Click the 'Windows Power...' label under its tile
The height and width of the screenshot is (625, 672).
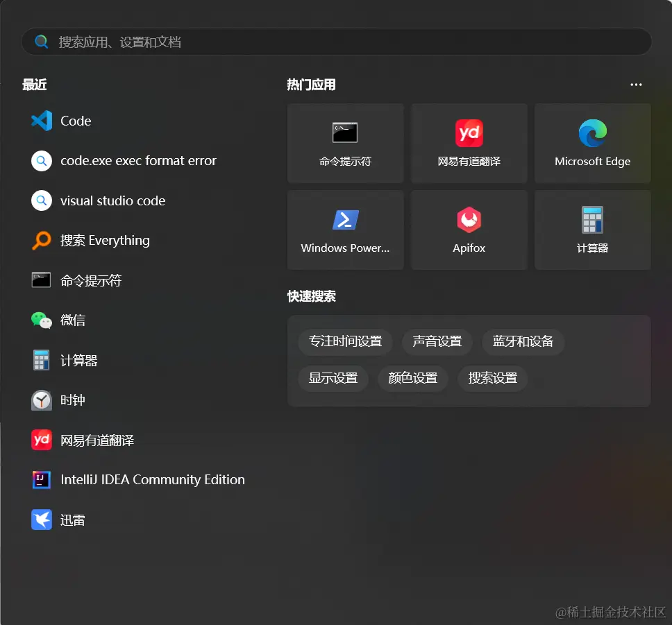346,248
